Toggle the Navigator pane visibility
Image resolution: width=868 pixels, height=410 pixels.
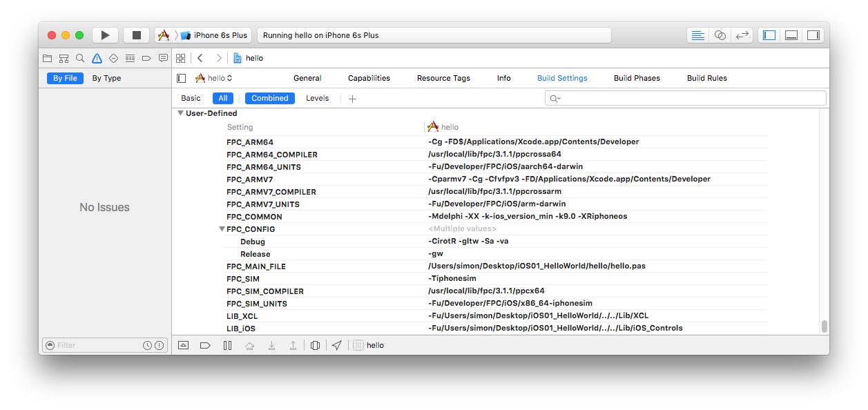pos(769,35)
